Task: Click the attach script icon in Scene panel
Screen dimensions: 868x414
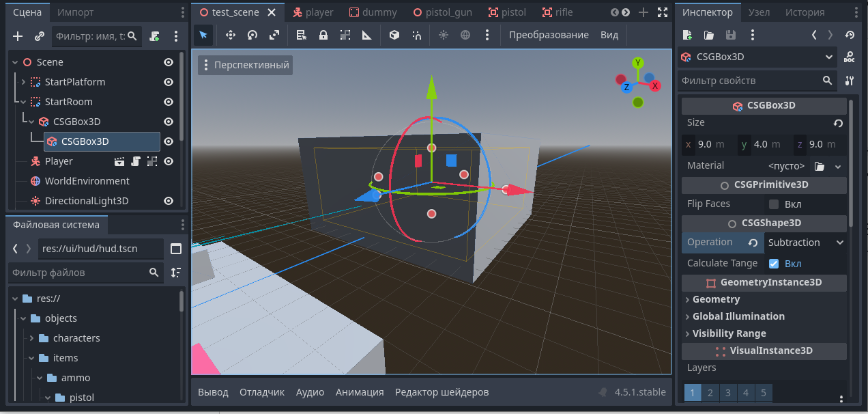Action: [x=155, y=36]
